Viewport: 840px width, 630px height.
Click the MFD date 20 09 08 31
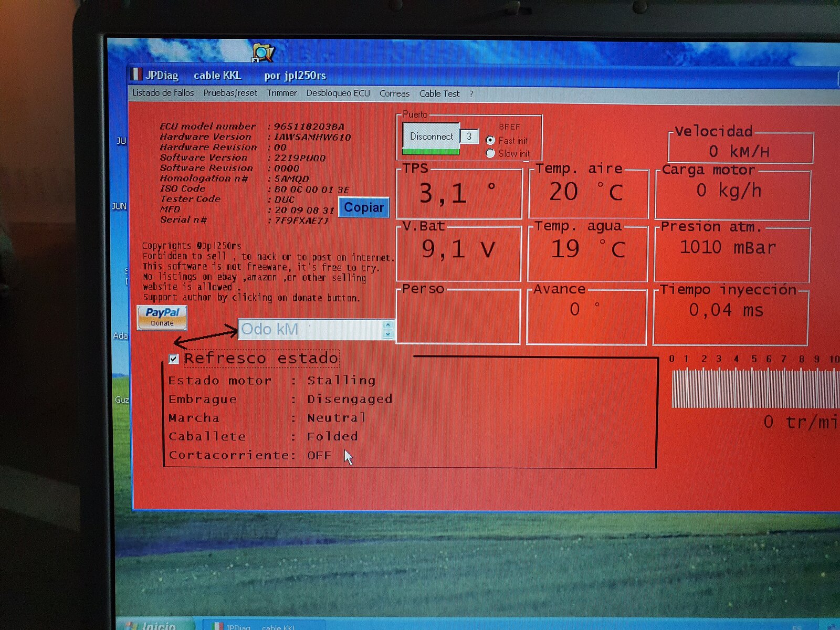coord(304,210)
